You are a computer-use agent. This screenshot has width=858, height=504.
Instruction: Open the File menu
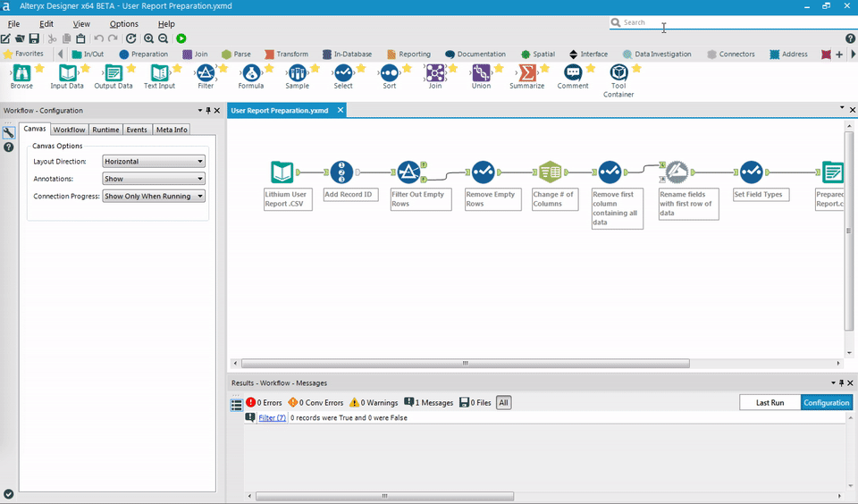pos(13,24)
